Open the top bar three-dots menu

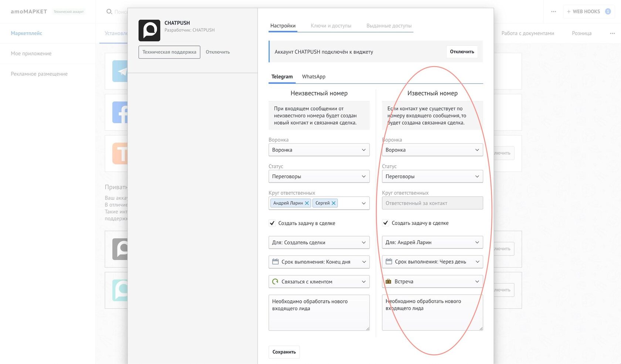[x=553, y=11]
